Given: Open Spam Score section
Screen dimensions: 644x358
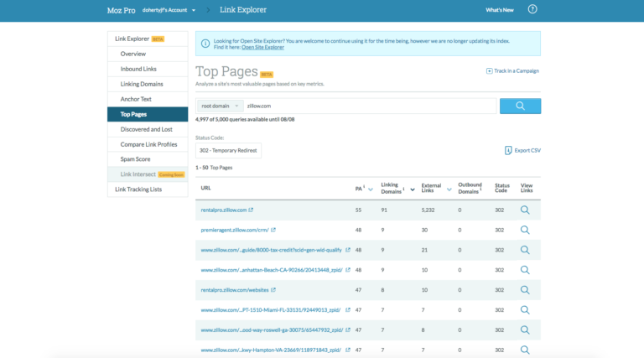Looking at the screenshot, I should (x=148, y=159).
